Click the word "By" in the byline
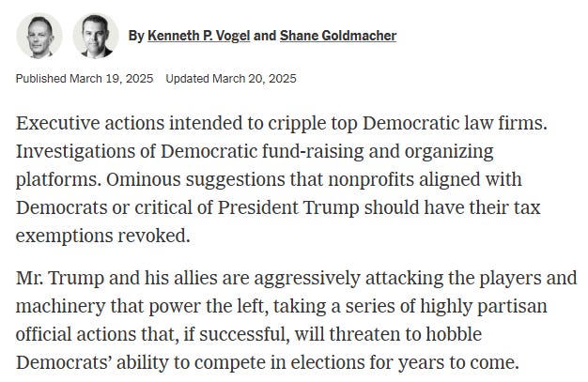The height and width of the screenshot is (382, 588). [x=136, y=36]
